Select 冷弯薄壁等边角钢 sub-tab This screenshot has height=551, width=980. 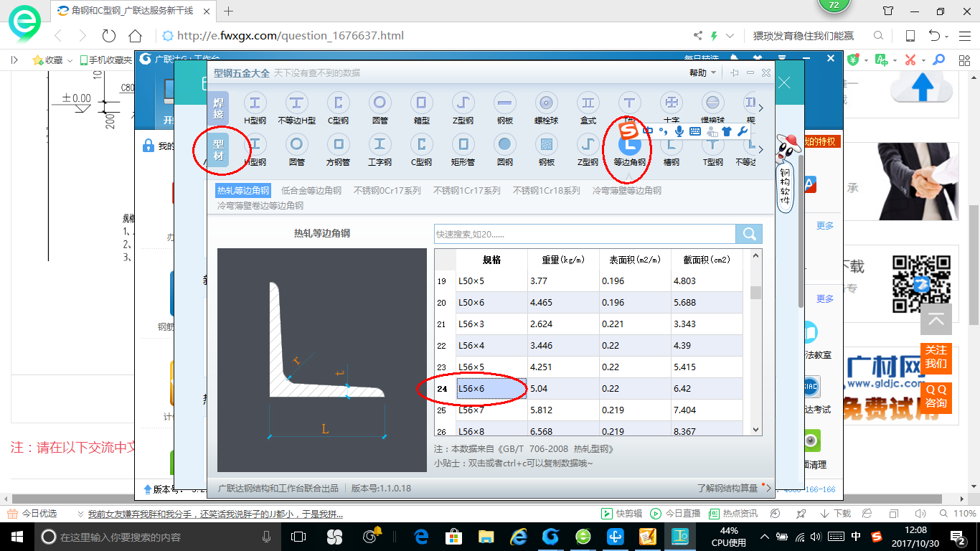pos(627,191)
